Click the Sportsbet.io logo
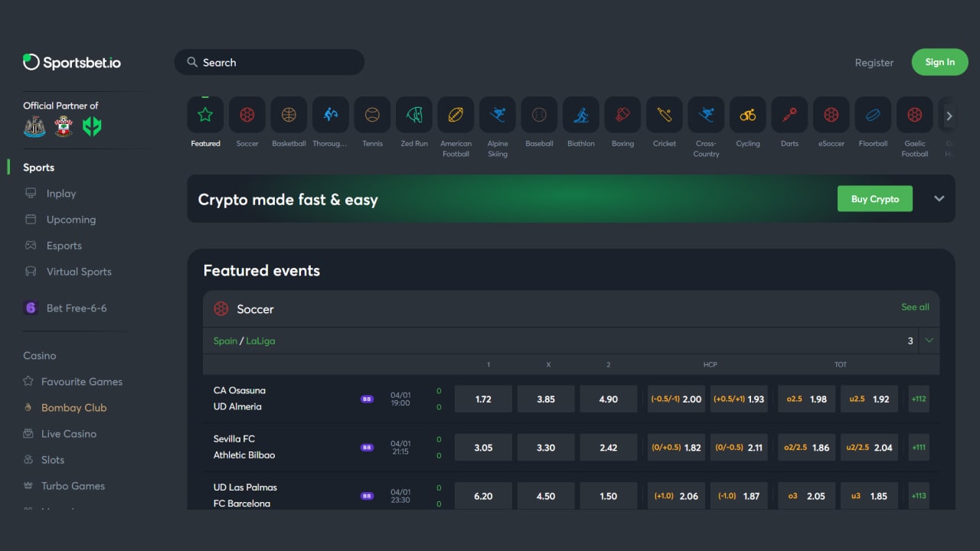The image size is (980, 551). pos(72,63)
